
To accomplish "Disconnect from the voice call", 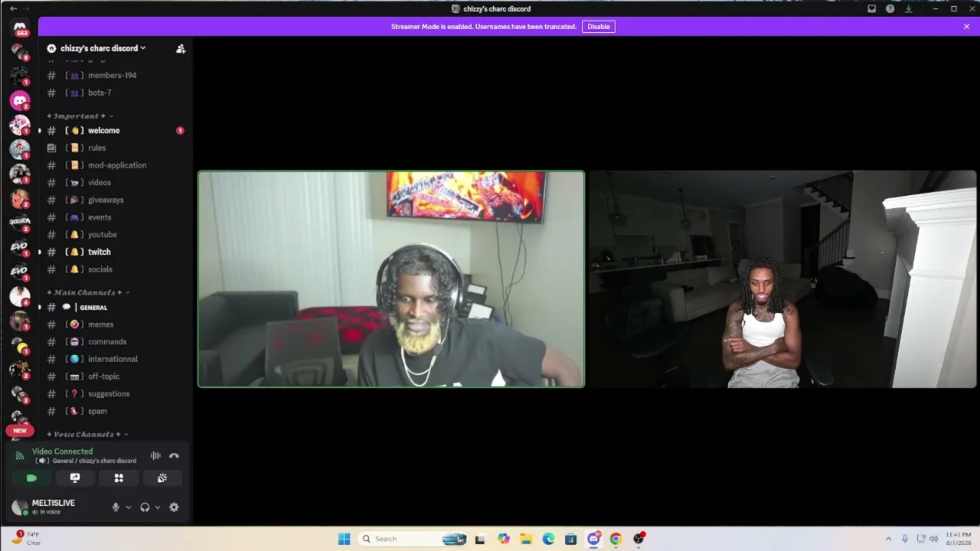I will [174, 456].
